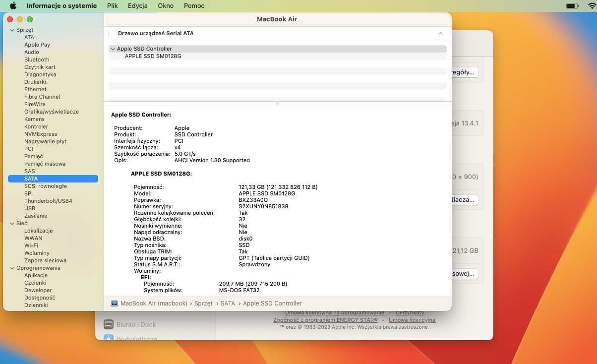Collapse the Apple SSD Controller tree node

click(x=113, y=49)
